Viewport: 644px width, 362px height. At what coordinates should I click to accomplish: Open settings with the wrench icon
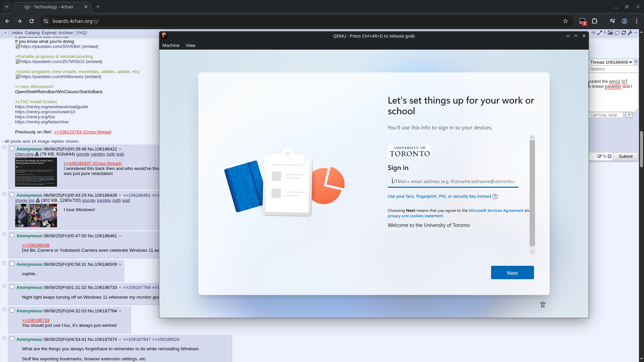pyautogui.click(x=630, y=33)
